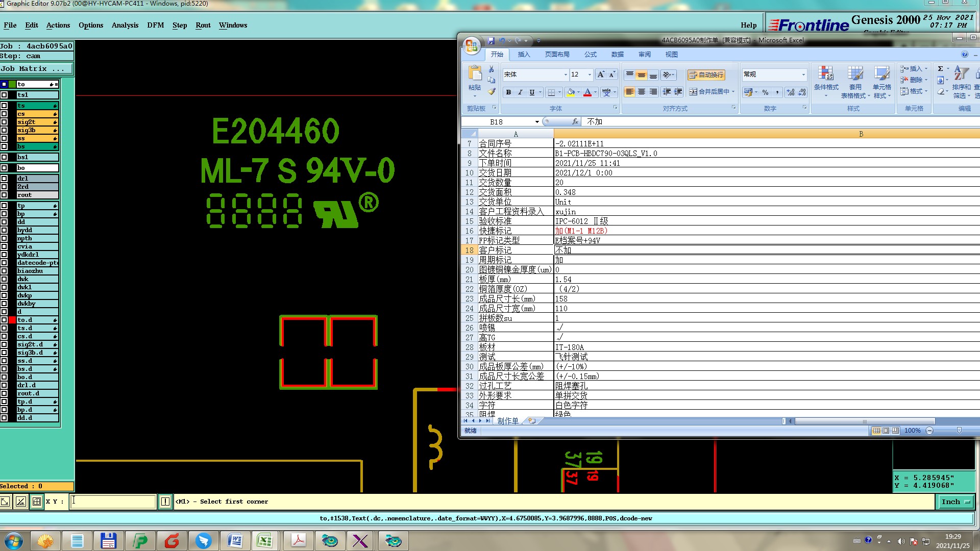The image size is (980, 551).
Task: Open the number format dropdown
Action: click(803, 75)
